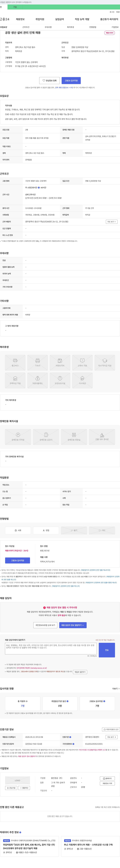Screen dimensions: 120x868
Task: Click the heart icon on 관심정보 등록
Action: tap(44, 81)
